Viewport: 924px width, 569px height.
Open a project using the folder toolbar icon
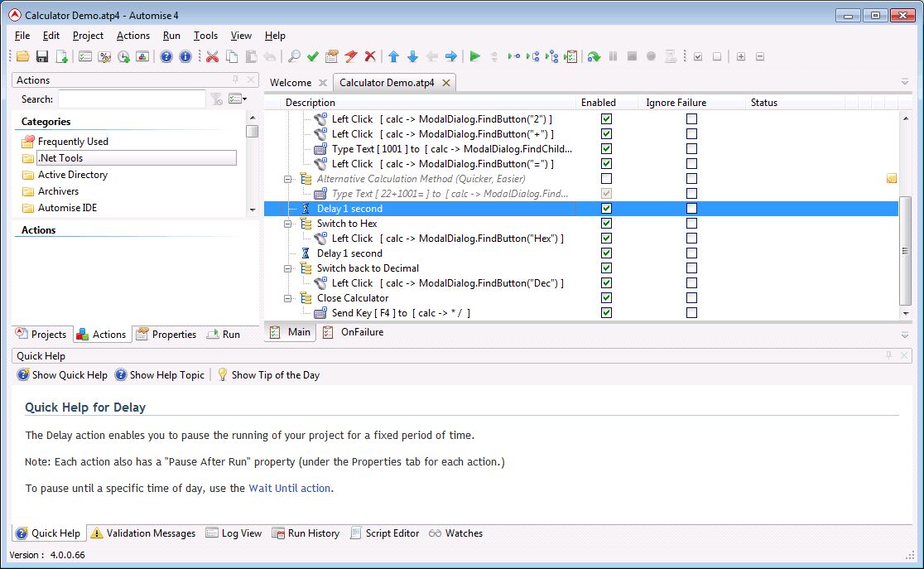click(x=22, y=56)
